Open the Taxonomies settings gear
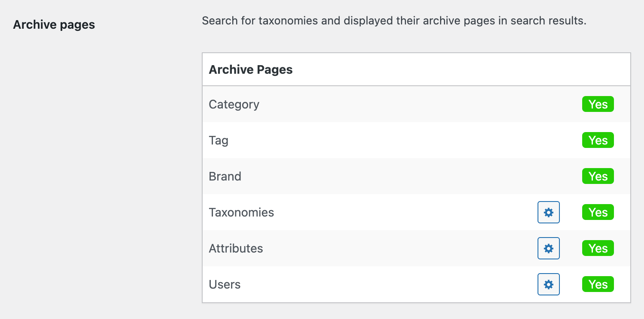The width and height of the screenshot is (644, 319). point(549,212)
